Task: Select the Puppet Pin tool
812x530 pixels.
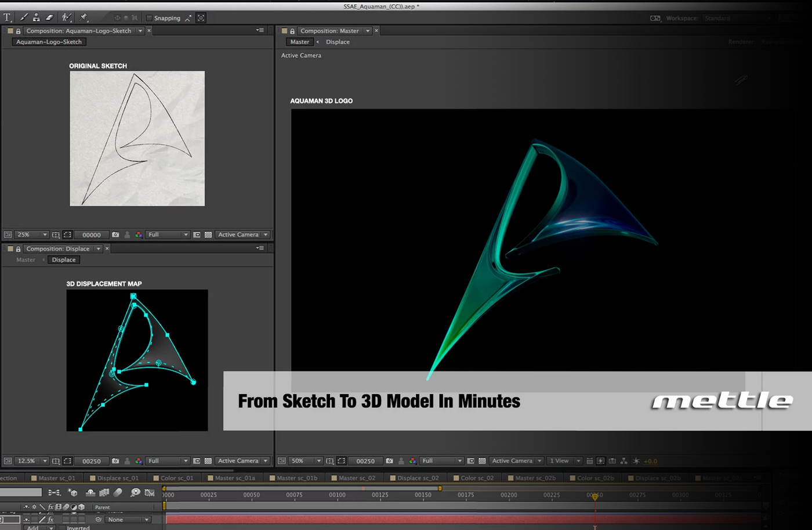Action: tap(84, 18)
